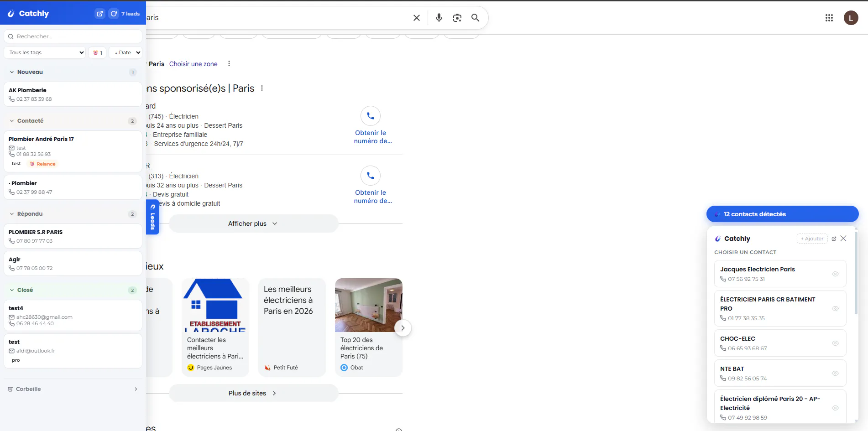Open the Google account avatar menu
Screen dimensions: 868x431
click(x=851, y=18)
